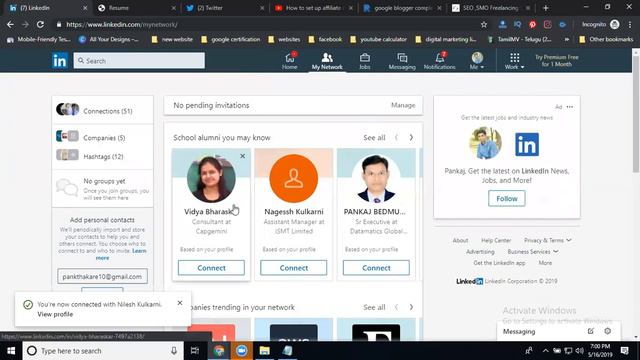640x360 pixels.
Task: Click the More footer link
Action: coord(545,263)
